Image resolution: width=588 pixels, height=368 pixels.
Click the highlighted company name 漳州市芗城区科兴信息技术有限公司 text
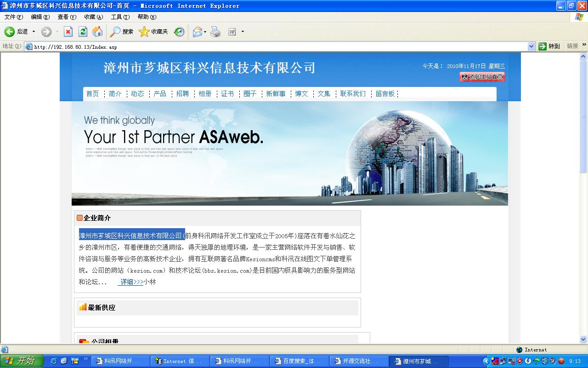131,236
